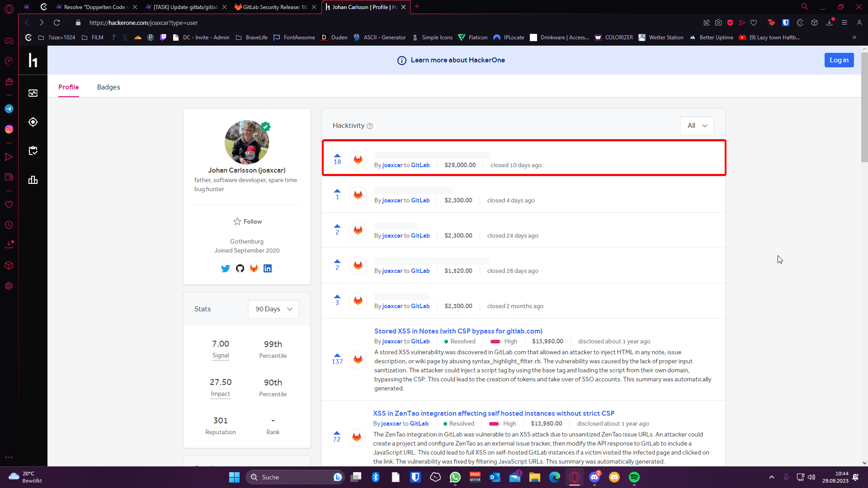Expand bookmarks bar overflow chevron
868x488 pixels.
click(854, 38)
